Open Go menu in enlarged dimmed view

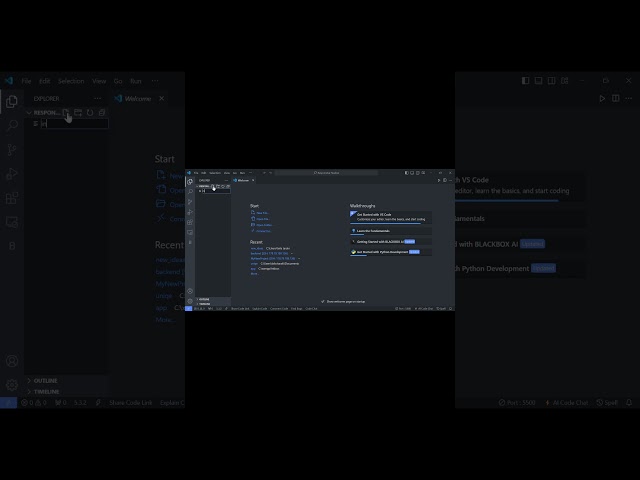pos(118,81)
